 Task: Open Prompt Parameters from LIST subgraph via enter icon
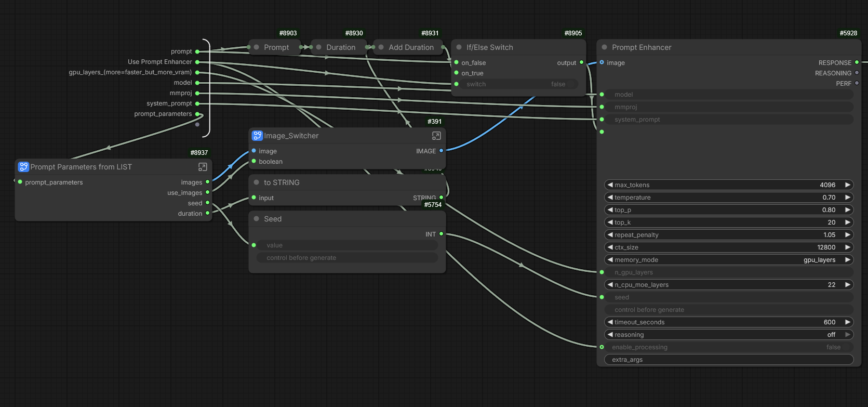click(x=203, y=167)
